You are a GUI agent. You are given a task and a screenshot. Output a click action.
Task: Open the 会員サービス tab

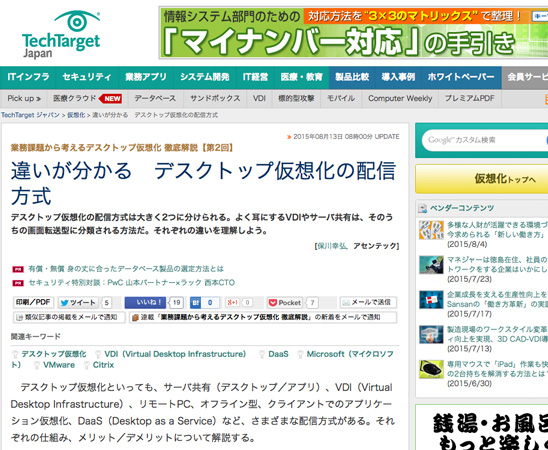525,77
